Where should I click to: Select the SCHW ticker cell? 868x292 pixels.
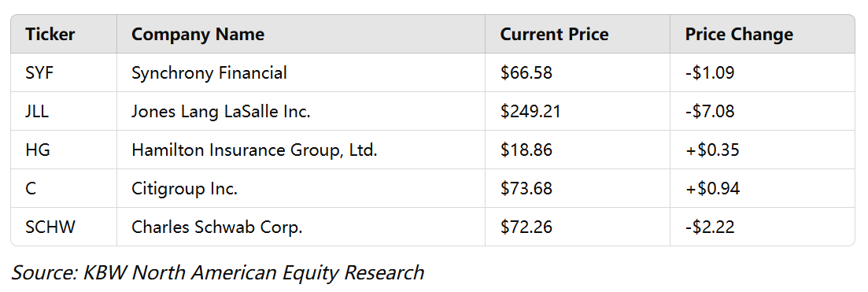(64, 227)
